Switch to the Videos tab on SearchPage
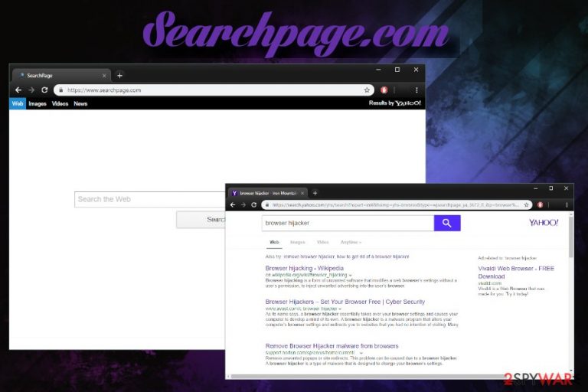Viewport: 588px width, 392px height. [x=60, y=103]
